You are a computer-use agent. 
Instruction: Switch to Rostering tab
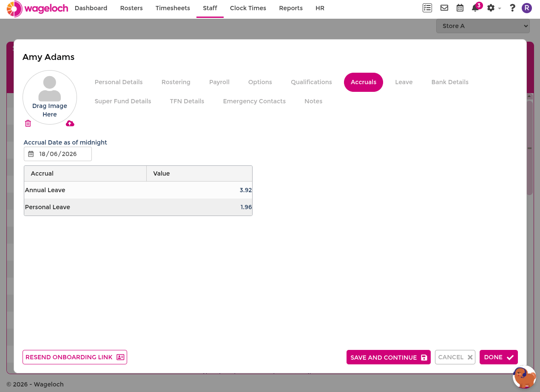pos(176,82)
